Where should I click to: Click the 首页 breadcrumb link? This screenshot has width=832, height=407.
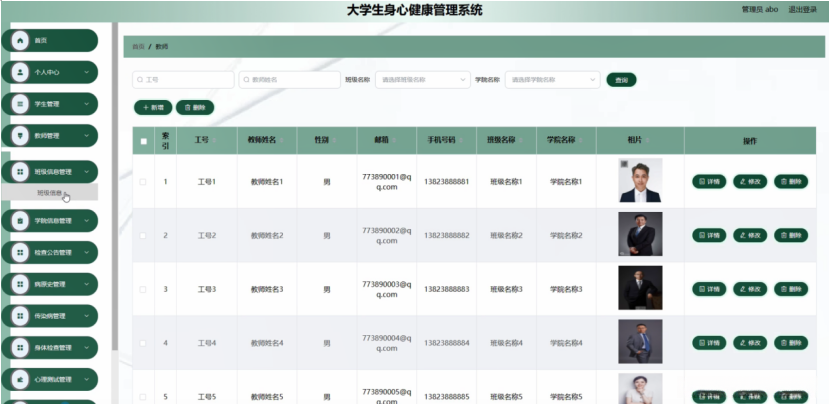(x=138, y=47)
